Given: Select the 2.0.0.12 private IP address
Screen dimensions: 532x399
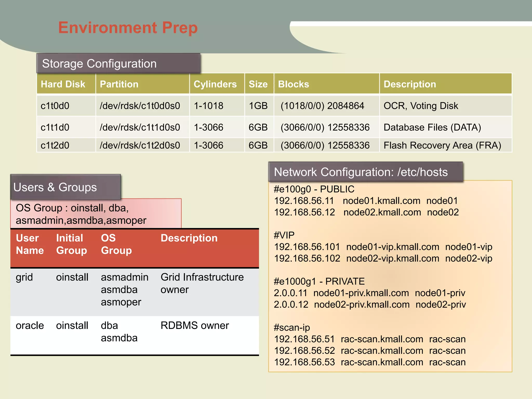Looking at the screenshot, I should 291,304.
